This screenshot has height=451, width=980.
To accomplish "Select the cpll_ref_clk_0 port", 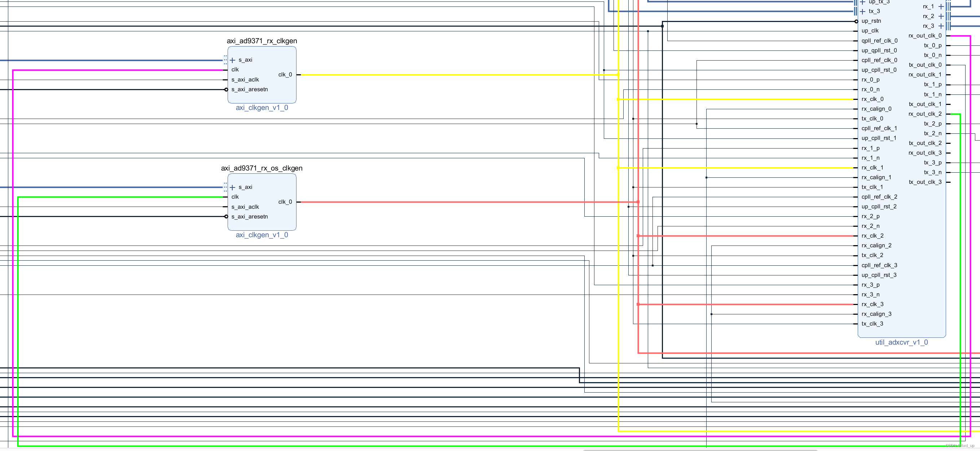I will [x=879, y=60].
